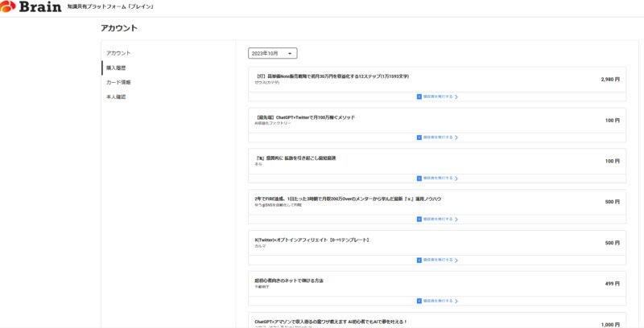Go to 本人確認 in the sidebar
The width and height of the screenshot is (644, 328).
[116, 97]
